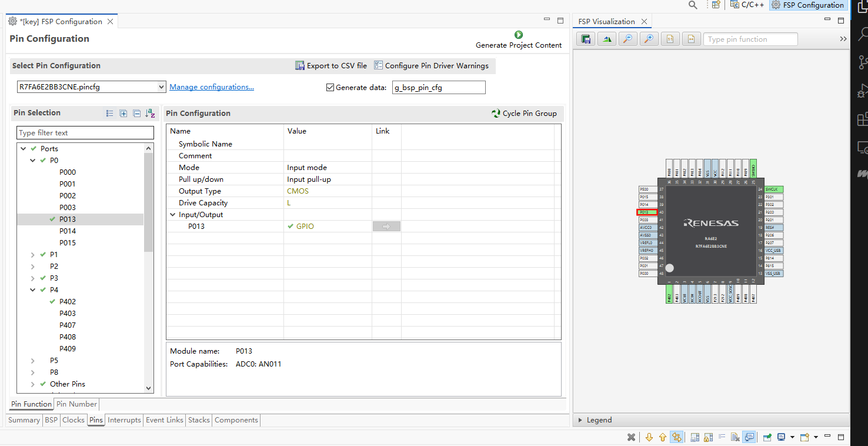This screenshot has height=446, width=868.
Task: Click the Manage configurations link
Action: (212, 87)
